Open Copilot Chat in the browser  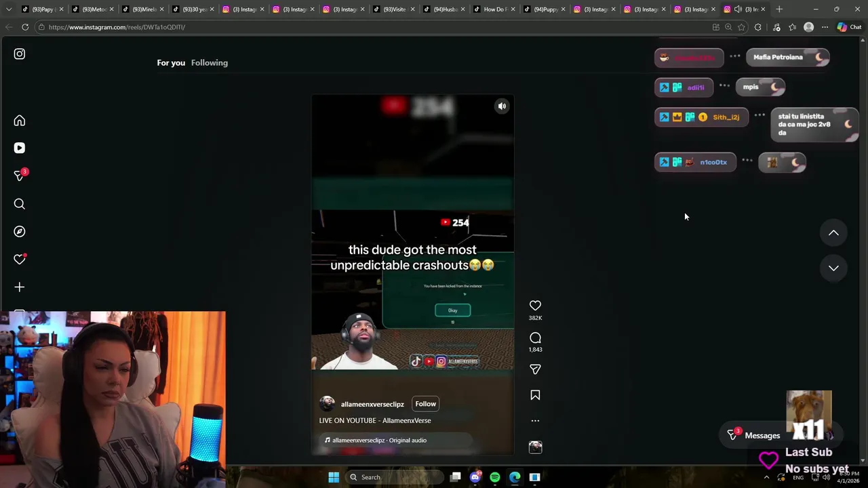point(849,27)
